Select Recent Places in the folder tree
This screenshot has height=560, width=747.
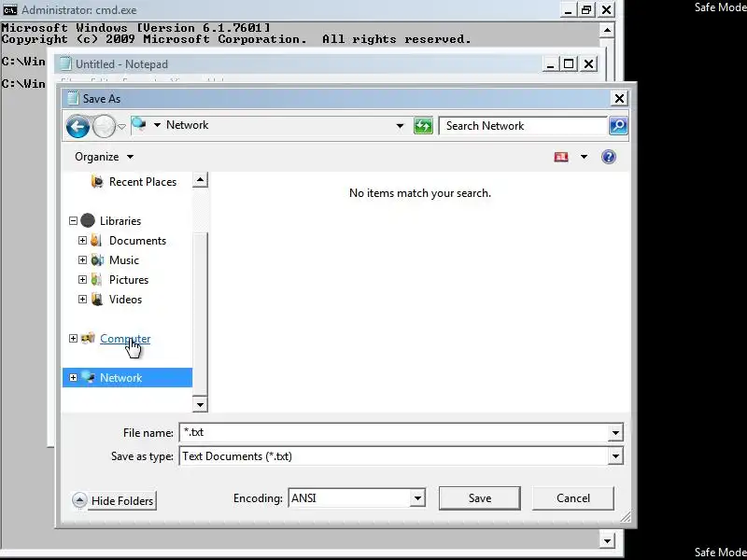143,182
